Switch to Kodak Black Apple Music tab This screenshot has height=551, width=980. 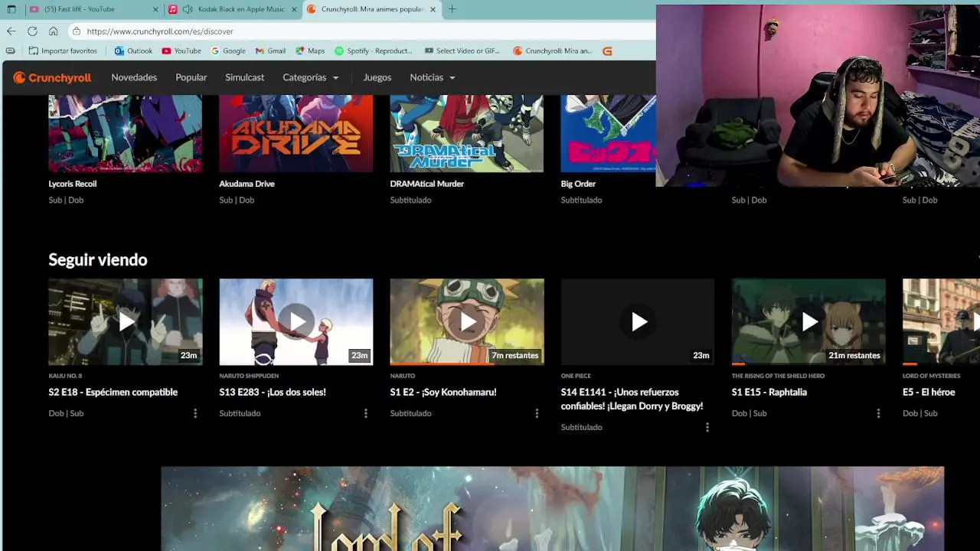[x=233, y=9]
